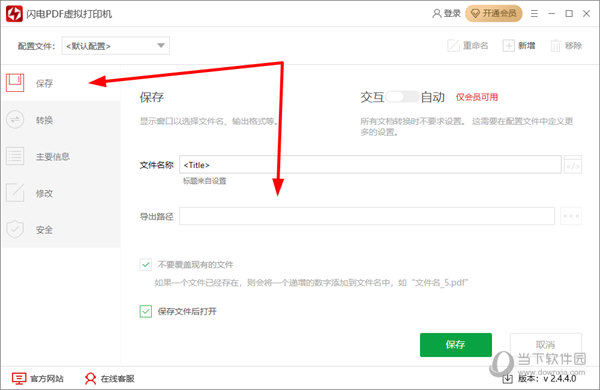Focus the 文件名称 filename input field
This screenshot has width=600, height=390.
370,165
